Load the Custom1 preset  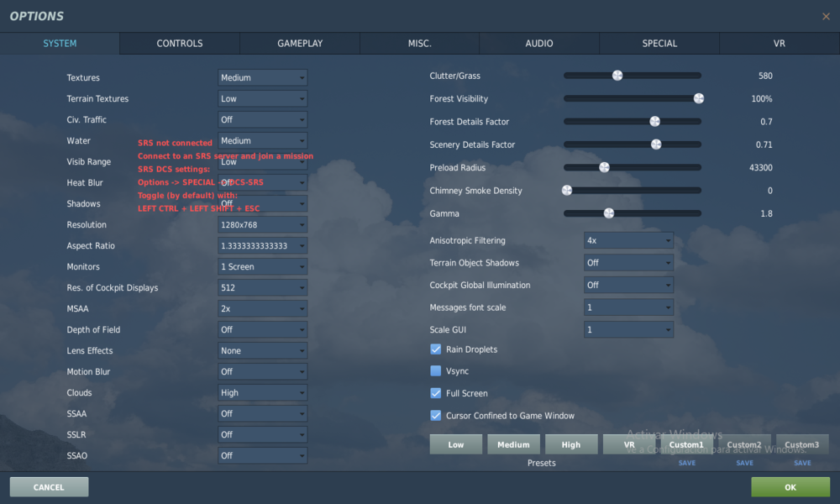(687, 444)
